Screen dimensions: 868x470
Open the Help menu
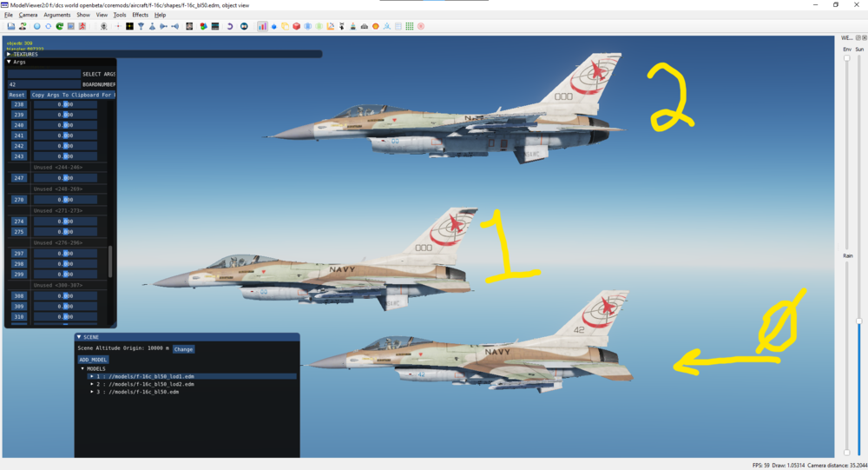tap(160, 15)
